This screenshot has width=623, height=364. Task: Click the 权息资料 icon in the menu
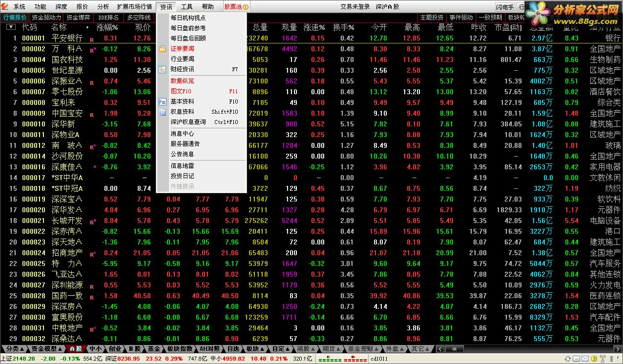pos(163,112)
